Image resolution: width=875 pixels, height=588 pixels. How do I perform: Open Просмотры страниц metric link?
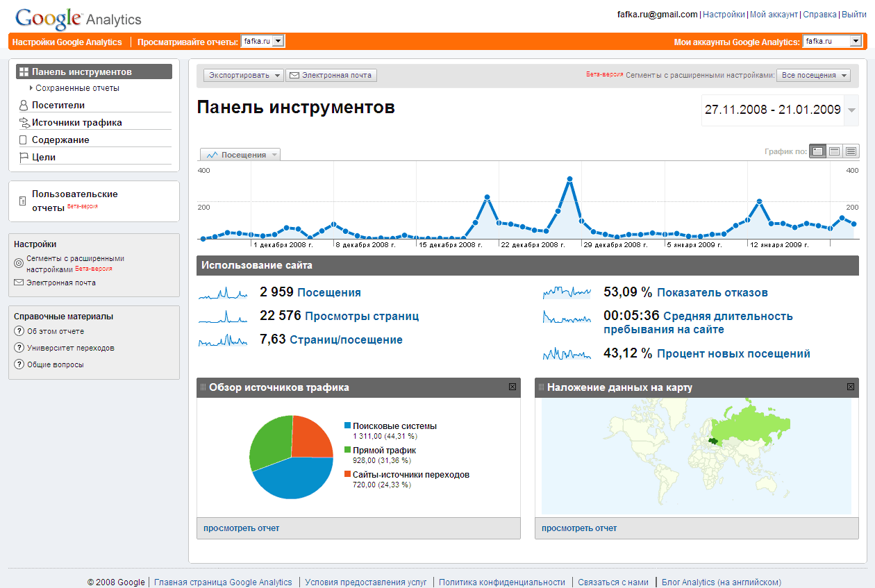pos(362,317)
